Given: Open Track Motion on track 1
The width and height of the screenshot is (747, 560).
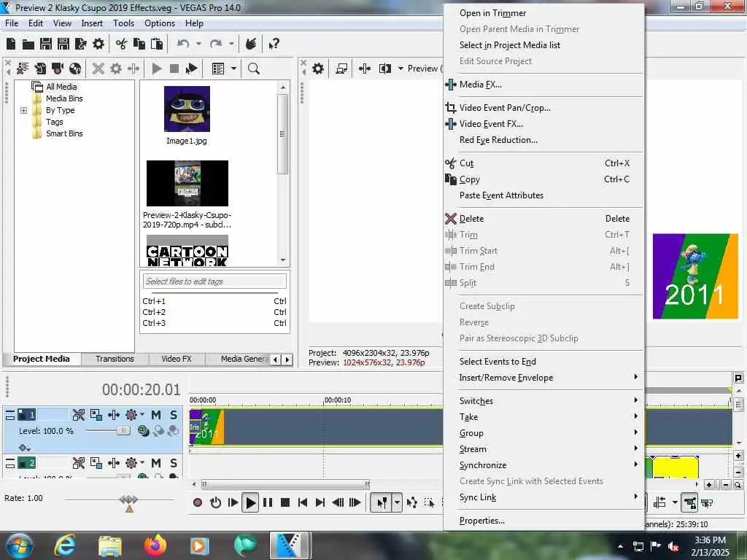Looking at the screenshot, I should pos(96,415).
